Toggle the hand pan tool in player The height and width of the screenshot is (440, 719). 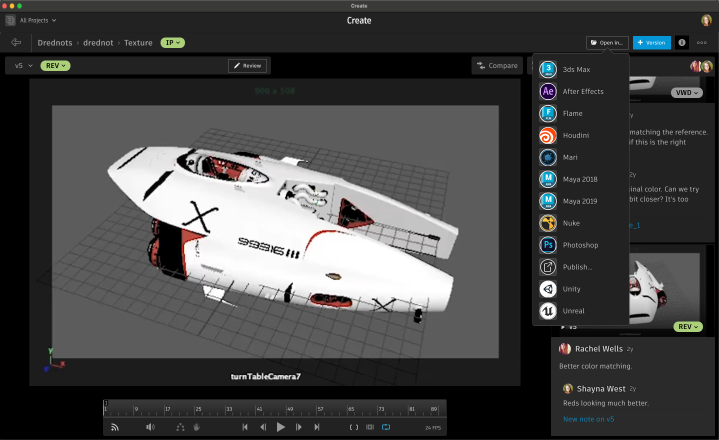(197, 427)
